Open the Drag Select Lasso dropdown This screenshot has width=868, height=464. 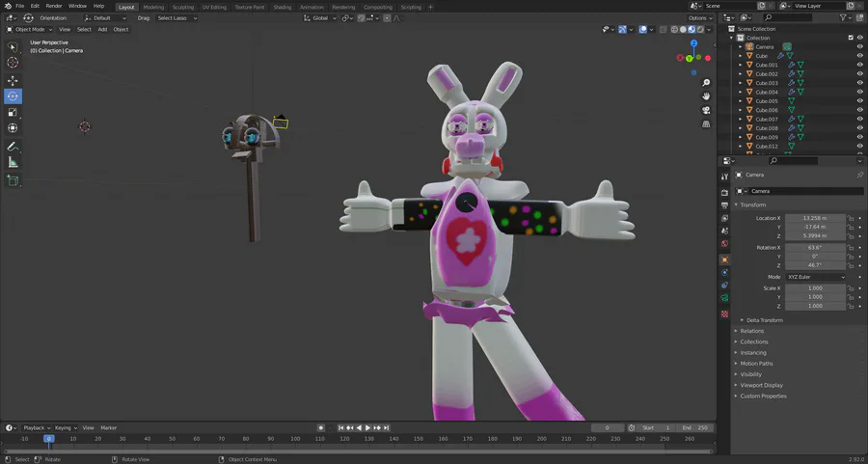pos(177,18)
